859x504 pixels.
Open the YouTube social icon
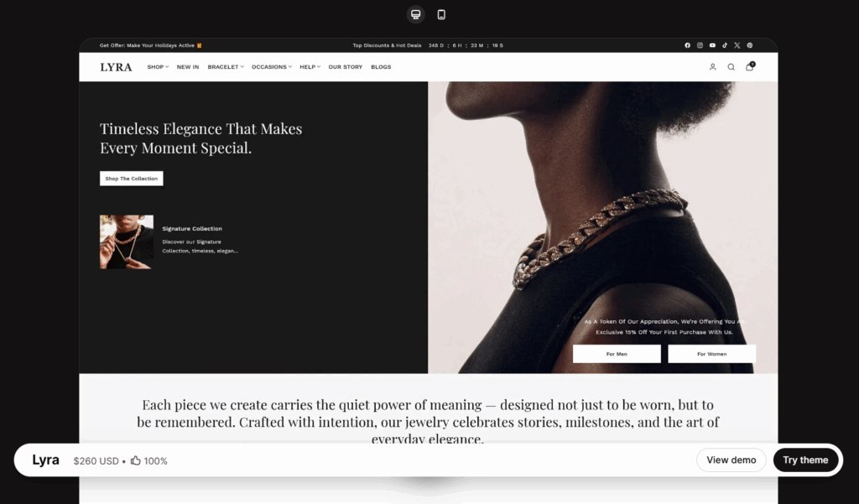click(x=712, y=45)
